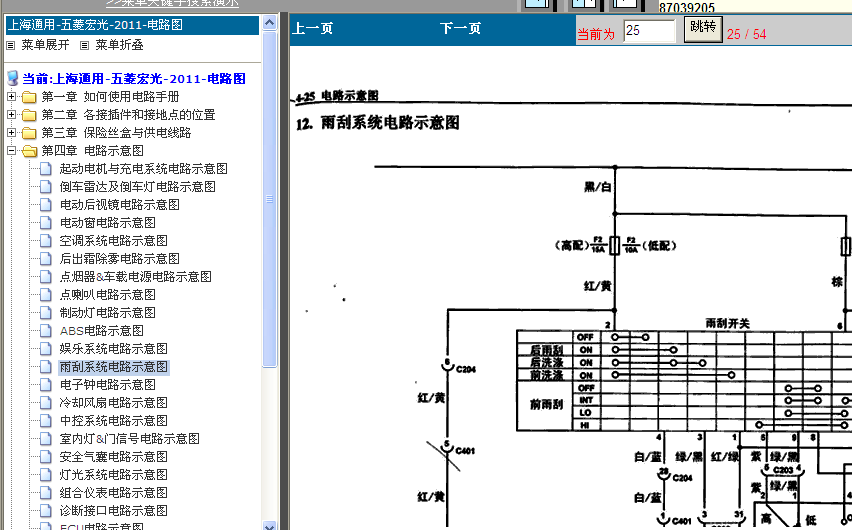
Task: Open 点喇叭电路示意图
Action: [x=108, y=294]
